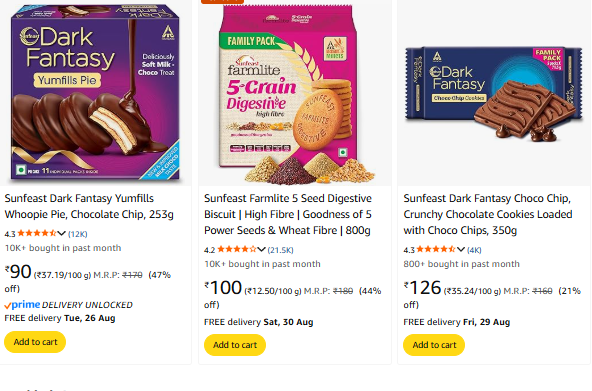592x391 pixels.
Task: Open the Farmlite 5-Grain Digestive product image
Action: pos(295,94)
